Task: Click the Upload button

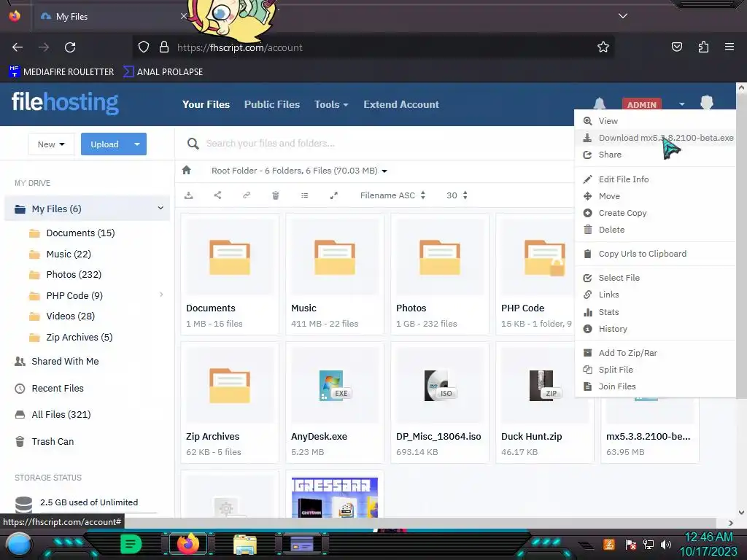Action: click(105, 144)
